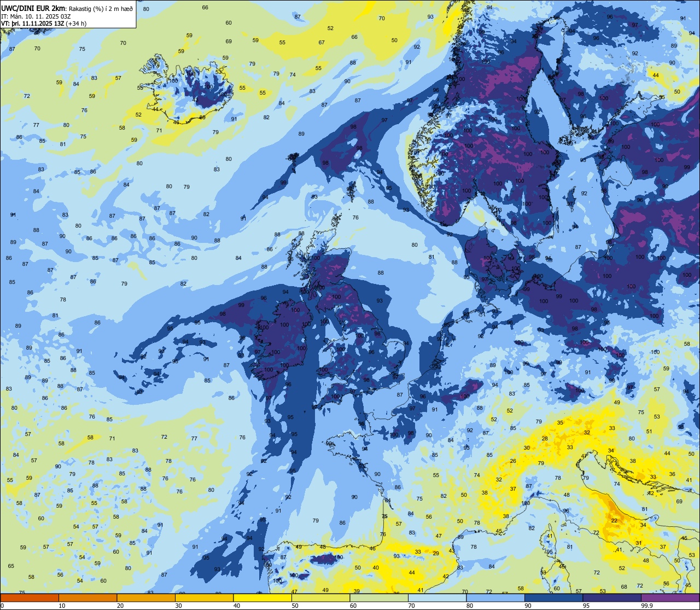Click the legend tick label '20'

click(x=120, y=606)
